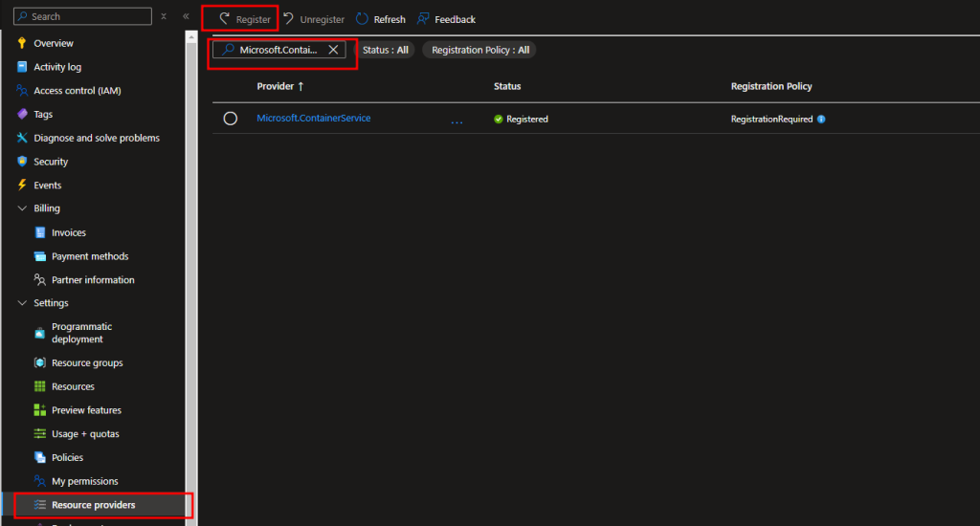Collapse the sidebar with the double chevron
The image size is (980, 526).
187,16
